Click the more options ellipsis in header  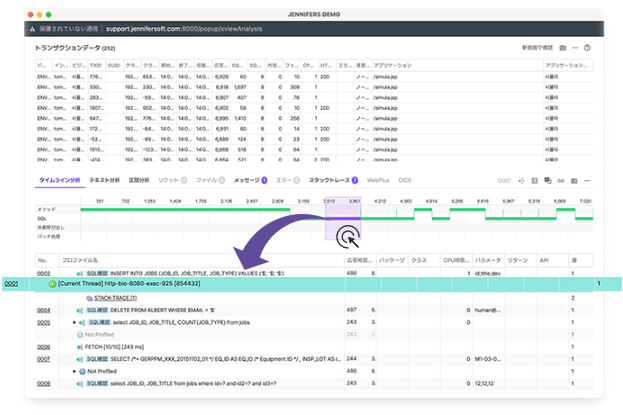(575, 47)
